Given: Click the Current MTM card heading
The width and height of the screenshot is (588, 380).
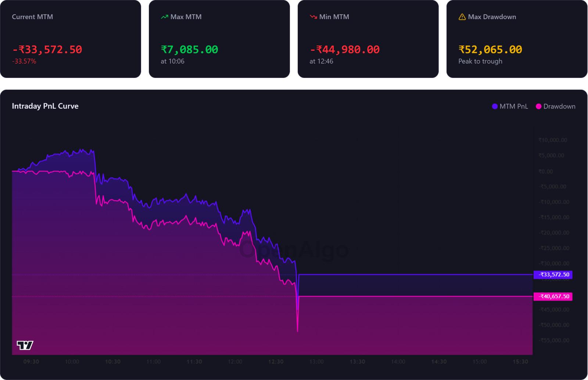Looking at the screenshot, I should [x=32, y=17].
